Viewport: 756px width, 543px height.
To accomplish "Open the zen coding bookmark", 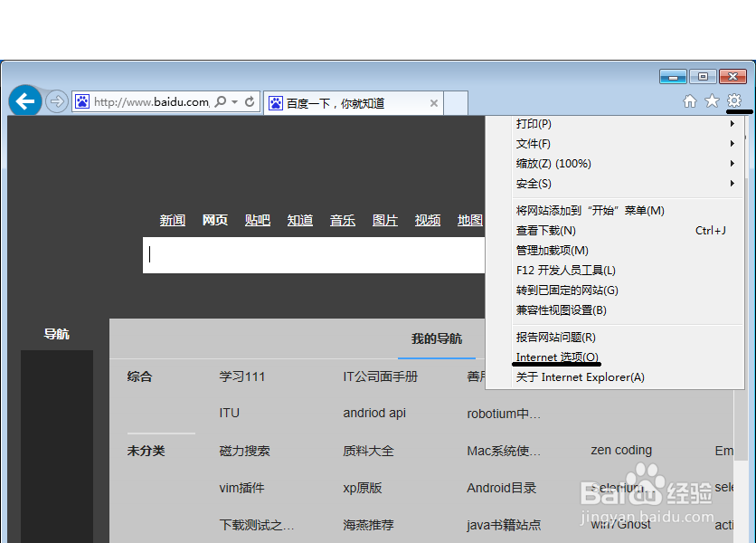I will (x=621, y=451).
